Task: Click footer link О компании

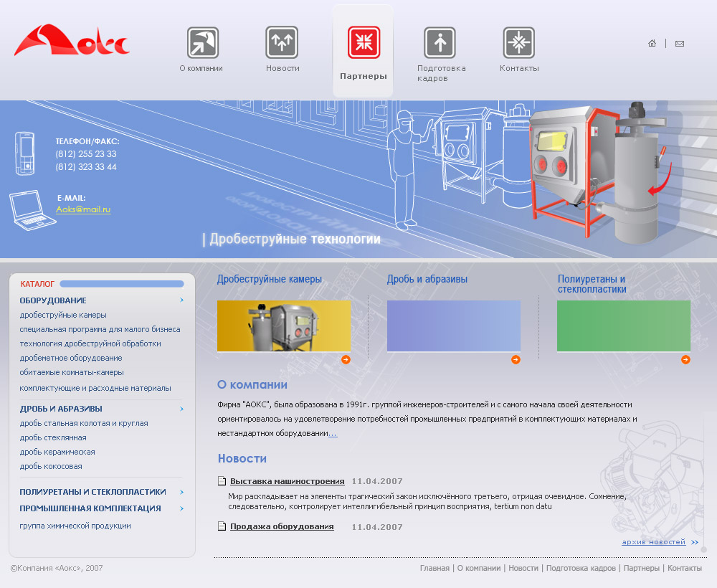Action: 479,568
